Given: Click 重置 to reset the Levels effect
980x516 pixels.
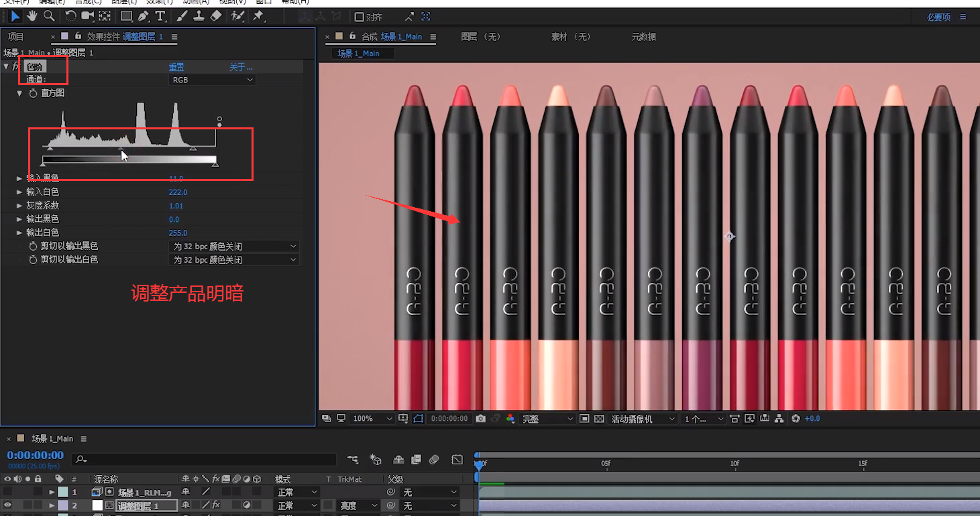Looking at the screenshot, I should 176,67.
